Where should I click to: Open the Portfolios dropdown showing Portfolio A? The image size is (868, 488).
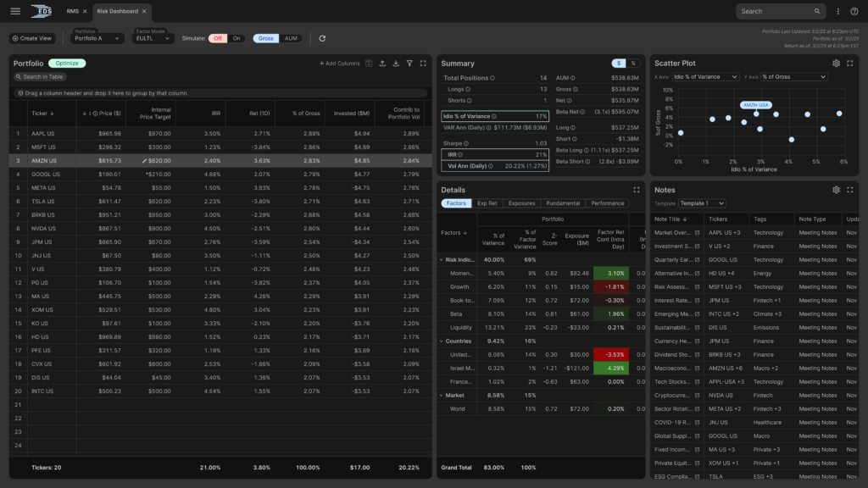97,38
